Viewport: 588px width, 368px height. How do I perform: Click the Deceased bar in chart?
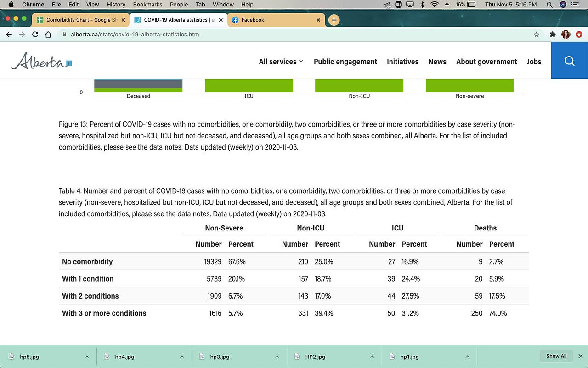138,86
